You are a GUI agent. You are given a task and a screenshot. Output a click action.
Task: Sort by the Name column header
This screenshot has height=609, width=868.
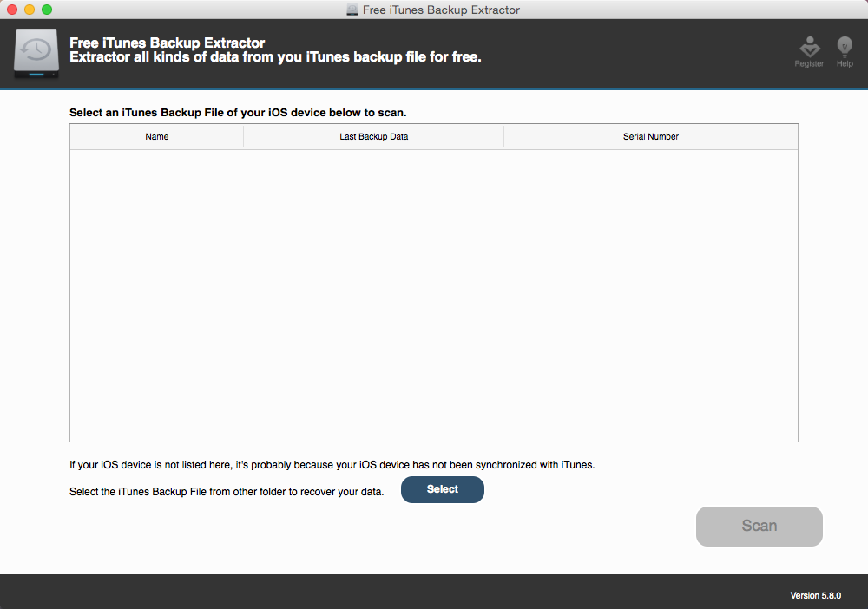coord(157,137)
